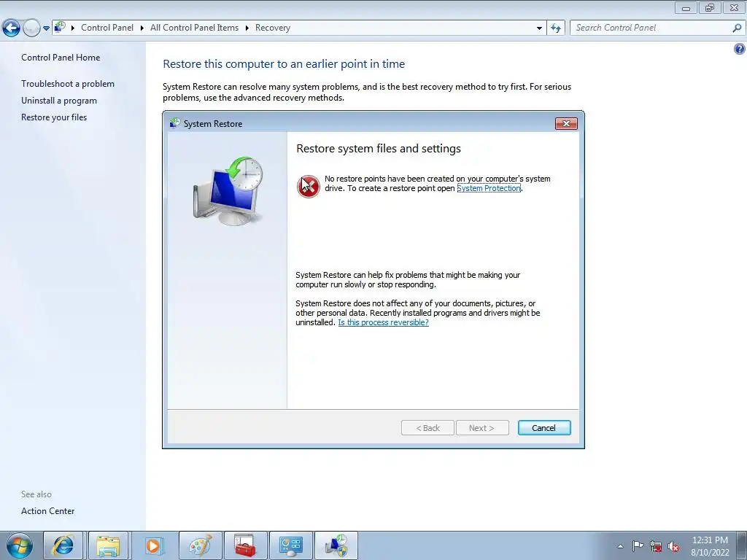747x560 pixels.
Task: Open Control Panel Home link
Action: pos(61,57)
